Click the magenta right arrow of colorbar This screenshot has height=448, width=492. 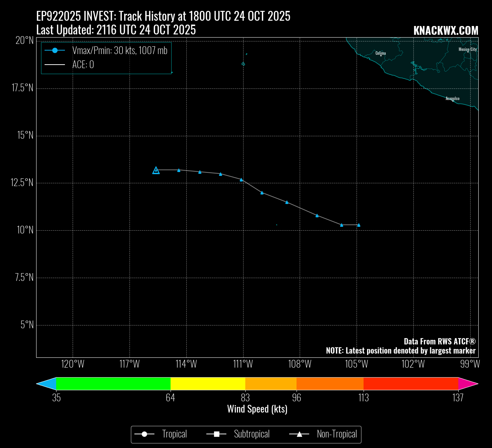[468, 383]
